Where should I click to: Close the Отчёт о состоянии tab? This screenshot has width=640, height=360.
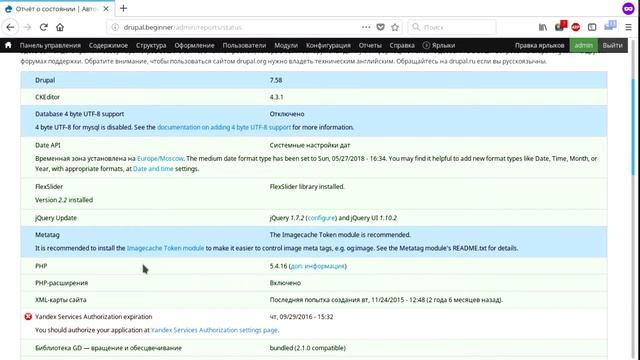coord(106,9)
